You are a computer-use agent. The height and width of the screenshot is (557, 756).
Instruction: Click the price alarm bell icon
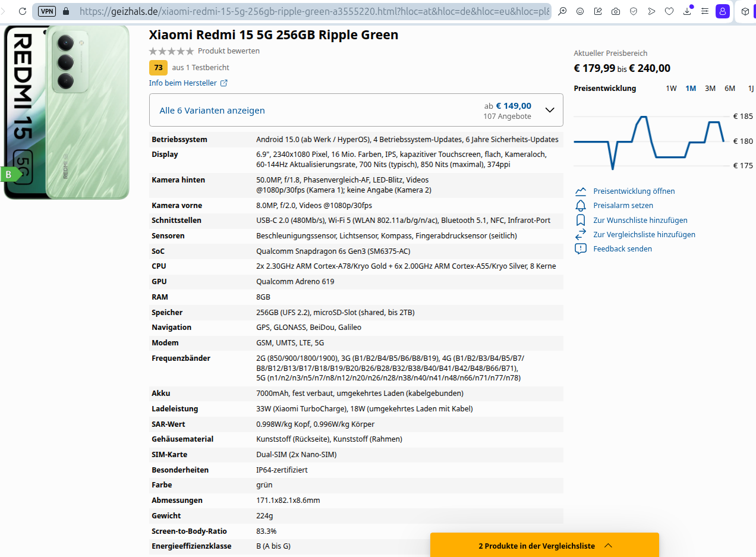[581, 206]
